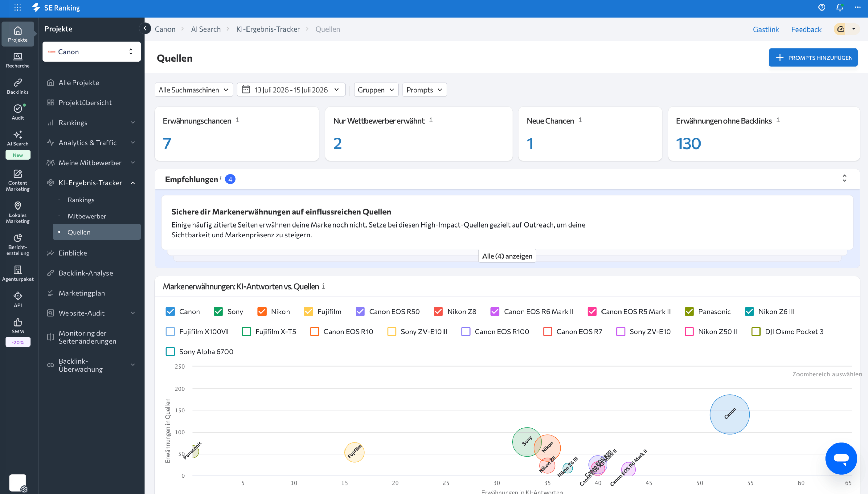Uncheck the Sony legend checkbox
The image size is (868, 494).
tap(218, 312)
